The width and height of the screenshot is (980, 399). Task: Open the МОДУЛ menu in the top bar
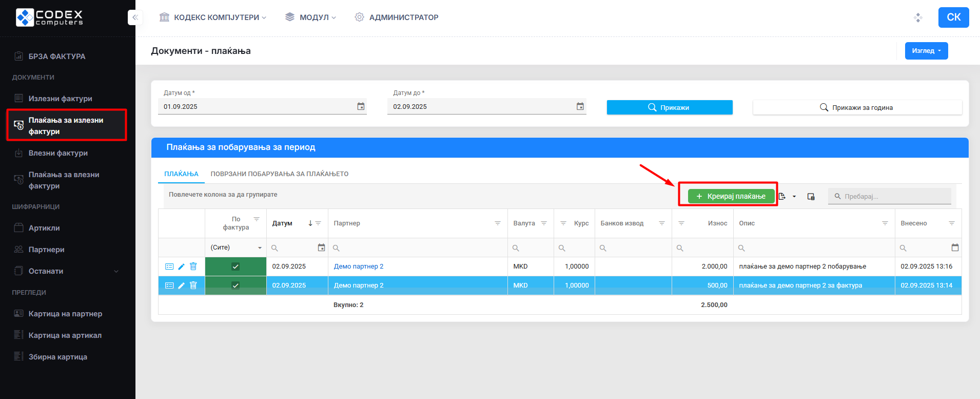(311, 17)
